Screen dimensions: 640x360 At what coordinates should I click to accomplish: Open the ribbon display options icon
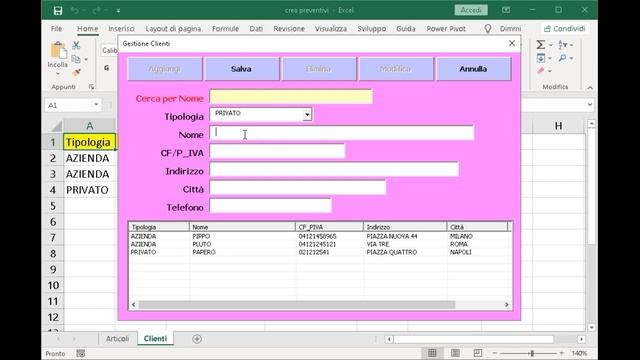coord(506,10)
